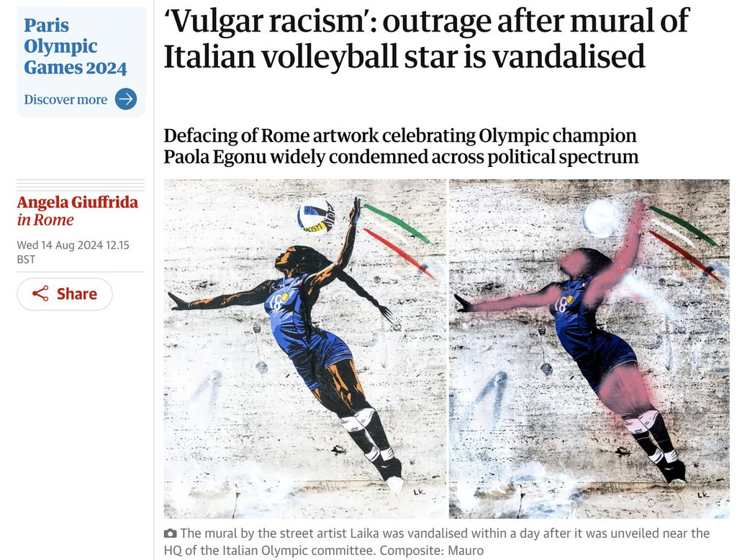This screenshot has height=560, width=737.
Task: Click the volleyball in the original mural
Action: click(316, 215)
